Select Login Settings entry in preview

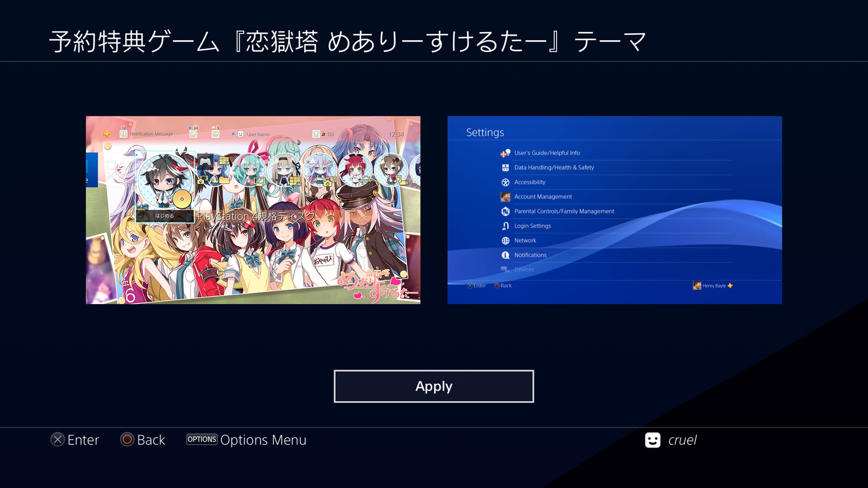pyautogui.click(x=532, y=226)
